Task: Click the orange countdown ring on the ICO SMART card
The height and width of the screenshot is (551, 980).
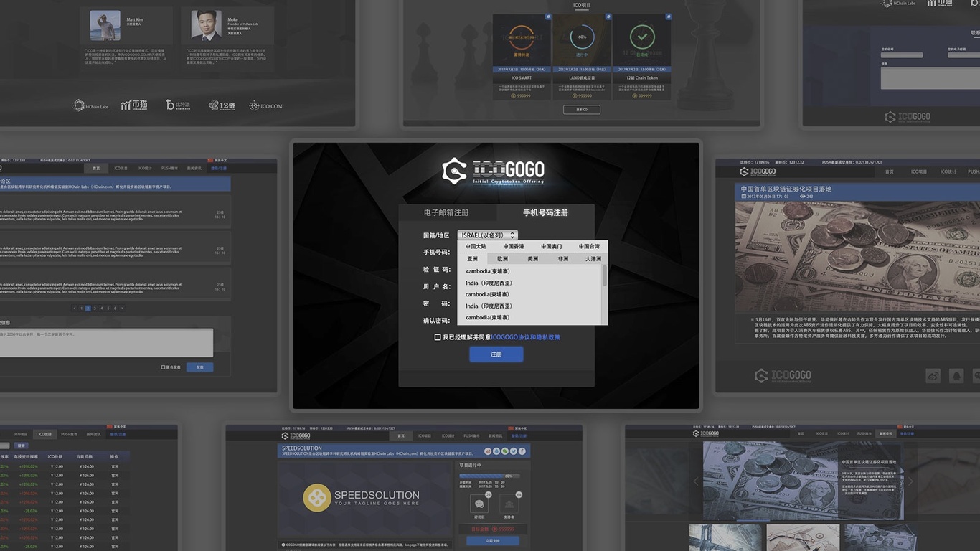Action: pos(522,37)
